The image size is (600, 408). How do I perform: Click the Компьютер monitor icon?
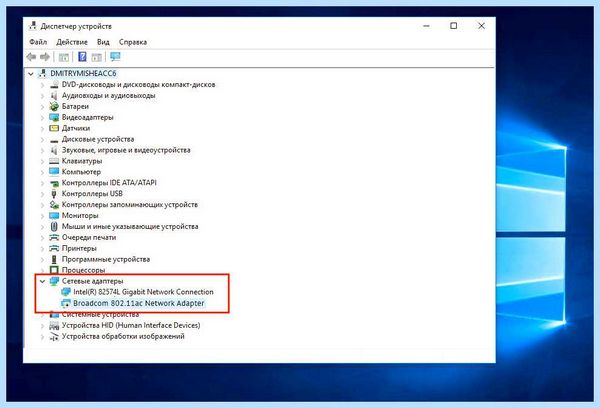tap(54, 172)
